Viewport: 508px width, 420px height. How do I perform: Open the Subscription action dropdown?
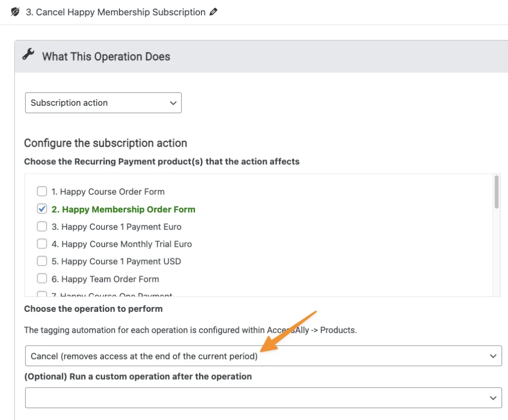click(x=103, y=103)
